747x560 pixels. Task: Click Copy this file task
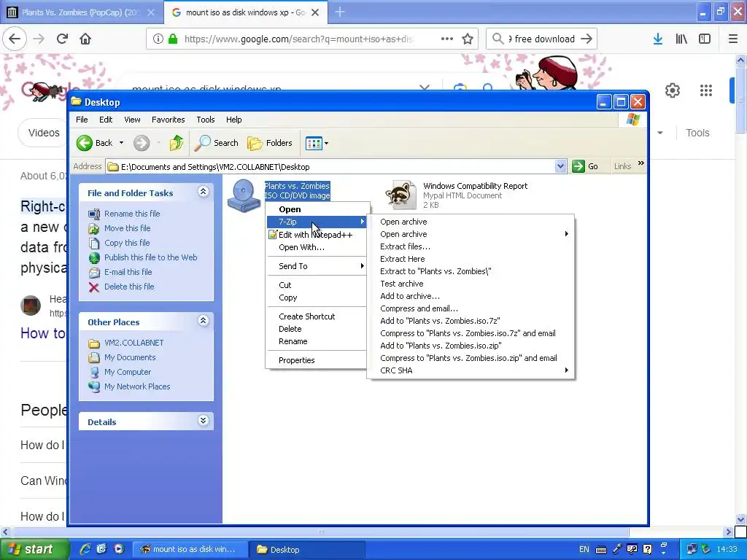[127, 243]
